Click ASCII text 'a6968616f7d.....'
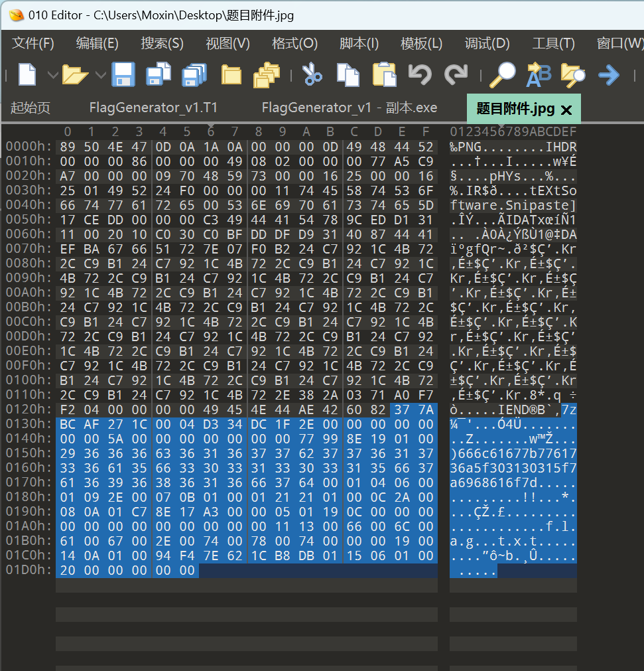This screenshot has height=671, width=644. point(513,483)
